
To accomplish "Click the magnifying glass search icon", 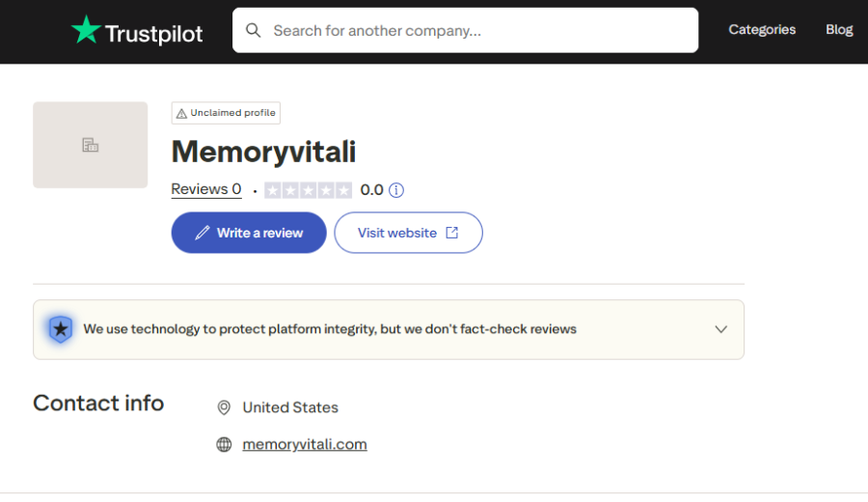I will click(254, 31).
